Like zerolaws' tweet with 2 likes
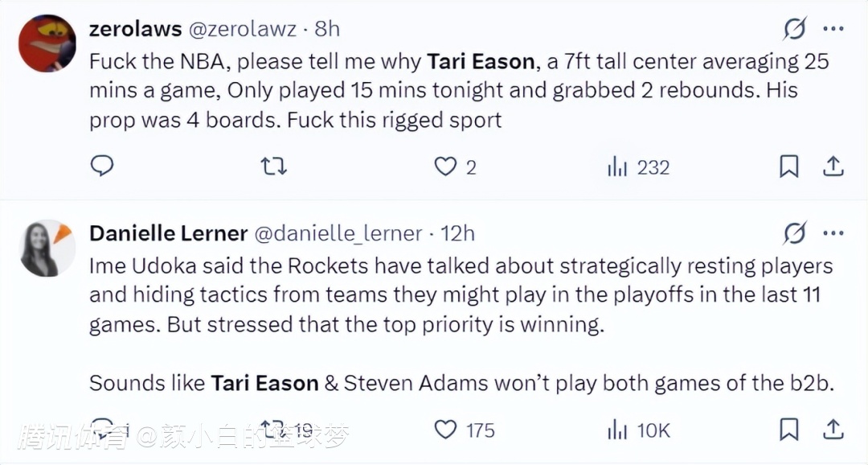The width and height of the screenshot is (868, 465). [444, 167]
